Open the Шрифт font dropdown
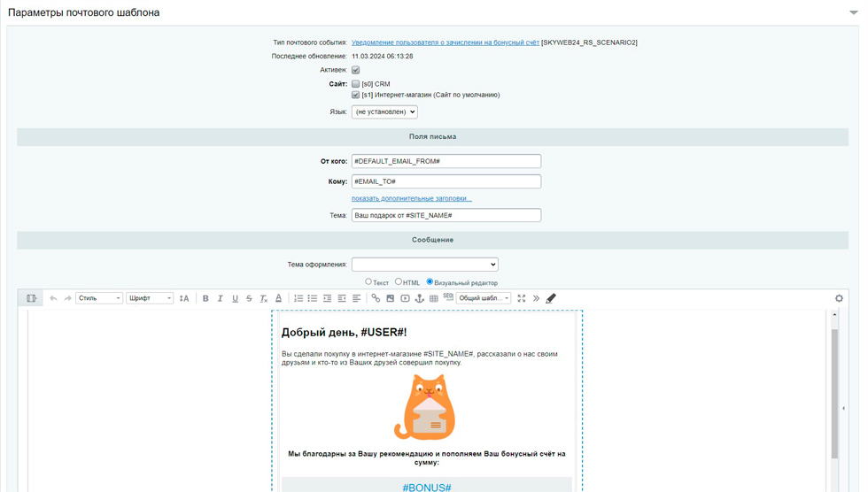Image resolution: width=868 pixels, height=492 pixels. 150,299
